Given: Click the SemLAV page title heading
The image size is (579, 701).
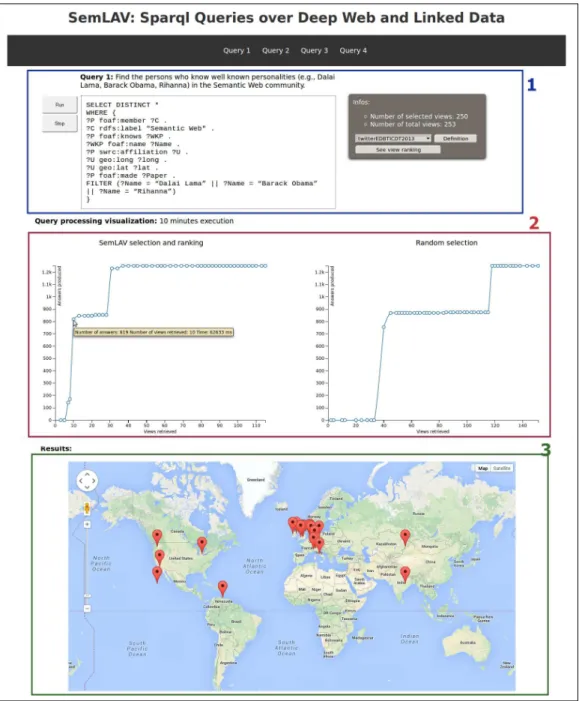Looking at the screenshot, I should click(286, 18).
